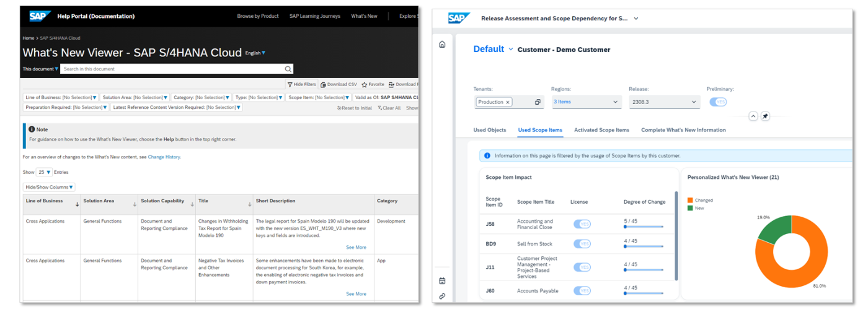Change the Show 25 entries dropdown
The height and width of the screenshot is (312, 868).
(45, 172)
